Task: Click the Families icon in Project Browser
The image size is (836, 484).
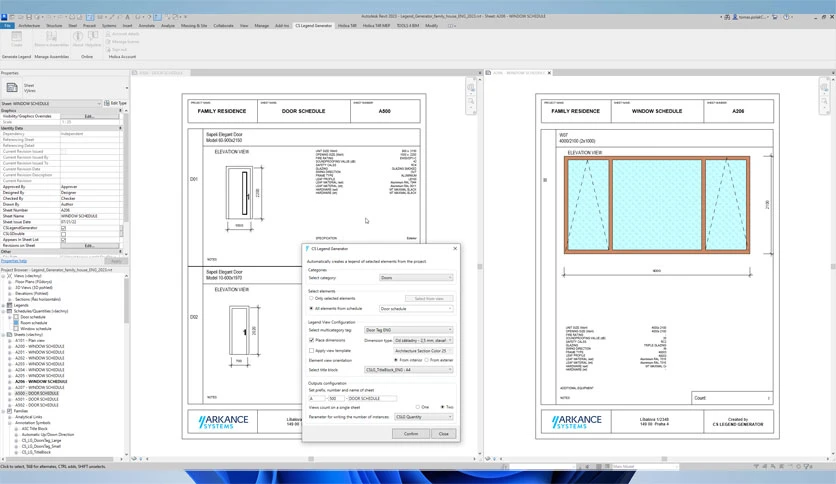Action: tap(10, 411)
